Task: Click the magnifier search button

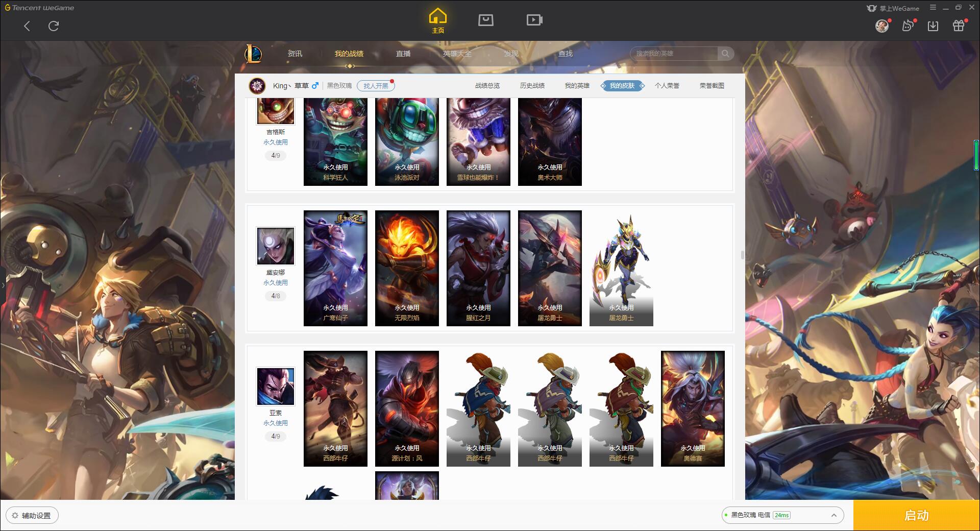Action: pyautogui.click(x=725, y=54)
